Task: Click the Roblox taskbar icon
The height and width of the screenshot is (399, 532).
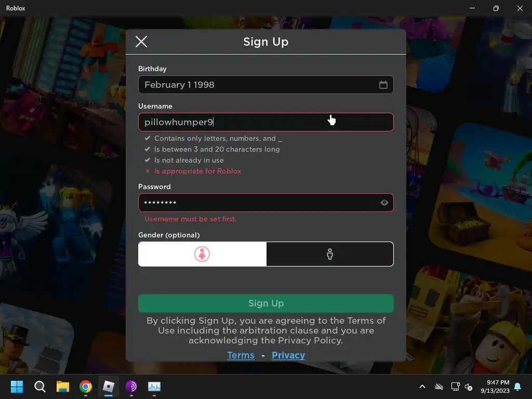Action: 109,387
